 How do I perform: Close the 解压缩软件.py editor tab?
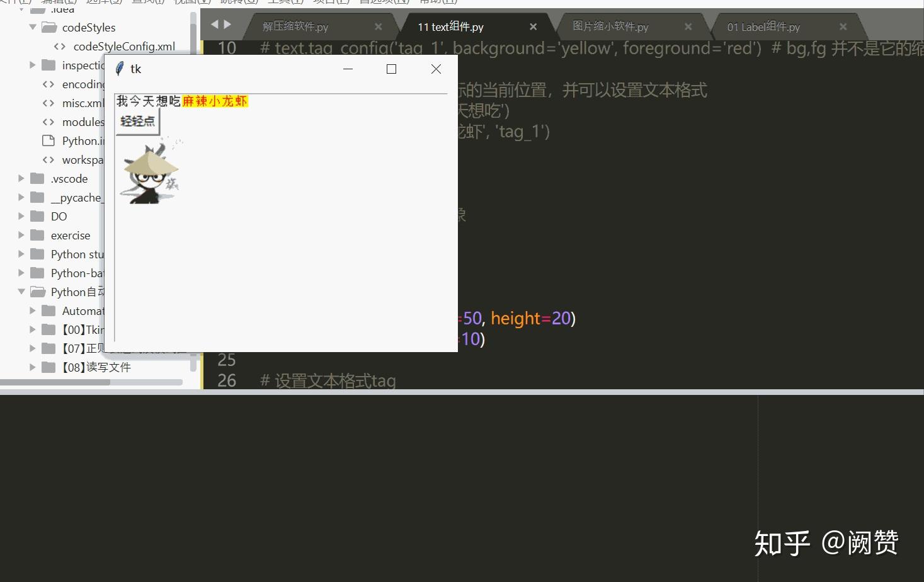[x=378, y=27]
